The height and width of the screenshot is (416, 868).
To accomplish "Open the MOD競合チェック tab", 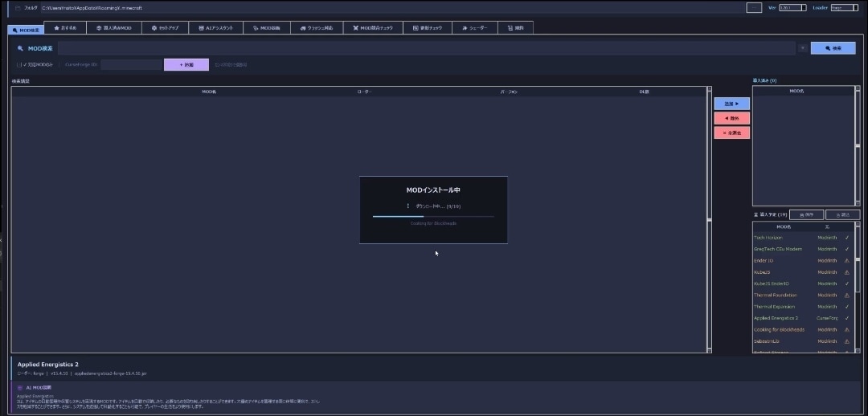I will [x=373, y=27].
